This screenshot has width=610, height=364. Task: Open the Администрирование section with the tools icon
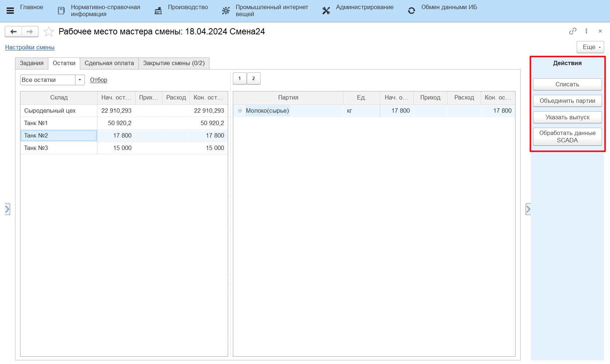[x=326, y=11]
